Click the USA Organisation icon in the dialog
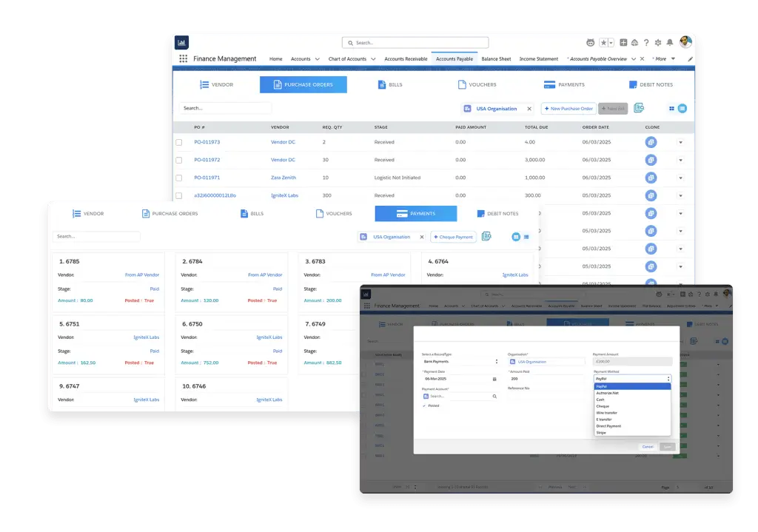This screenshot has height=532, width=758. click(512, 362)
